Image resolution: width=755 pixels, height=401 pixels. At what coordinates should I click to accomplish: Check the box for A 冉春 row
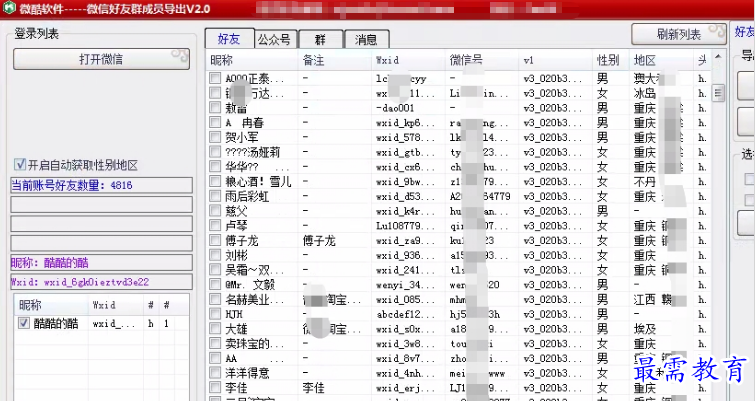215,122
